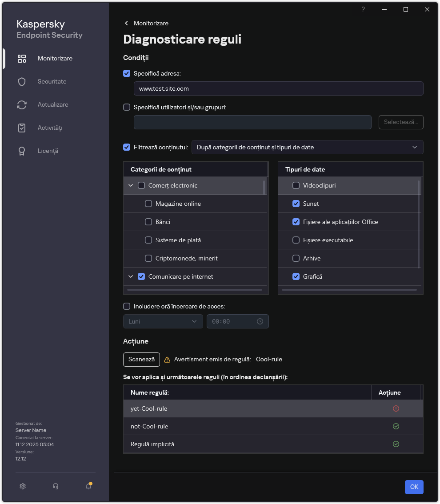Uncheck the Specifică adresa condition

(x=127, y=73)
